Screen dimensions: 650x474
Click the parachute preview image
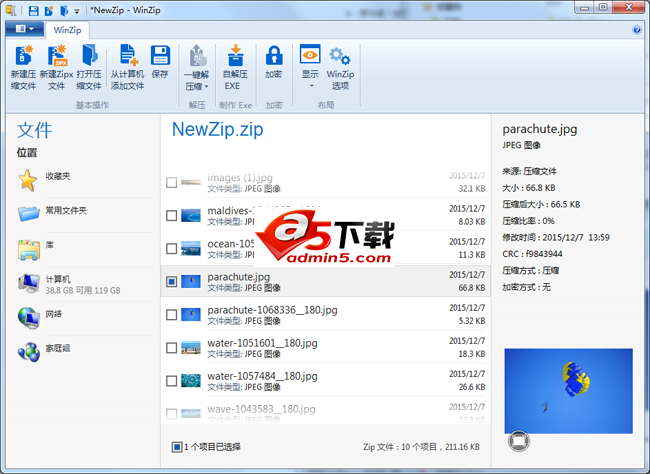[568, 391]
